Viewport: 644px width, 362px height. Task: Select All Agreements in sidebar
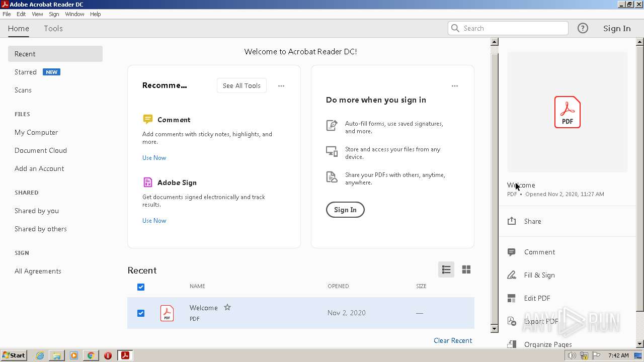point(38,271)
